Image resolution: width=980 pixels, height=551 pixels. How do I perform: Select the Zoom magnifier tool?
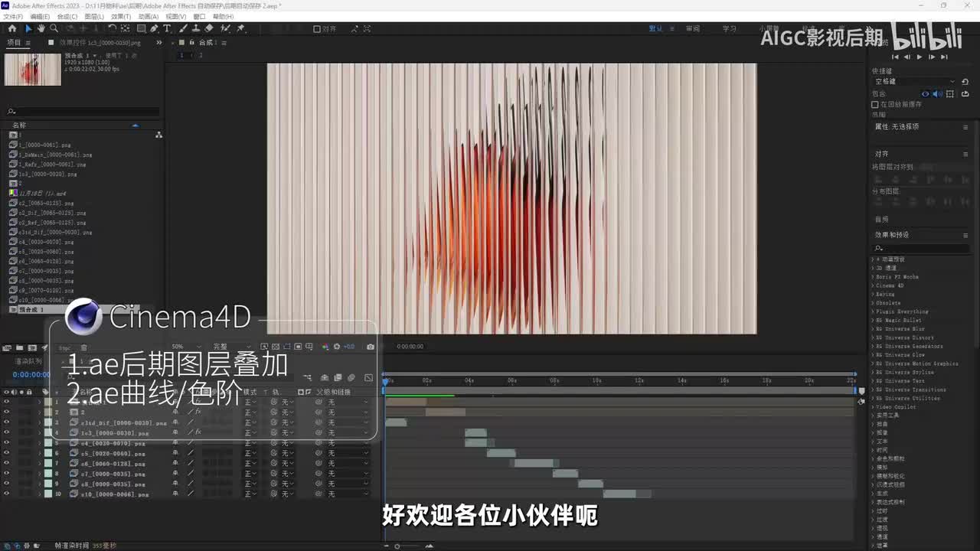tap(54, 28)
